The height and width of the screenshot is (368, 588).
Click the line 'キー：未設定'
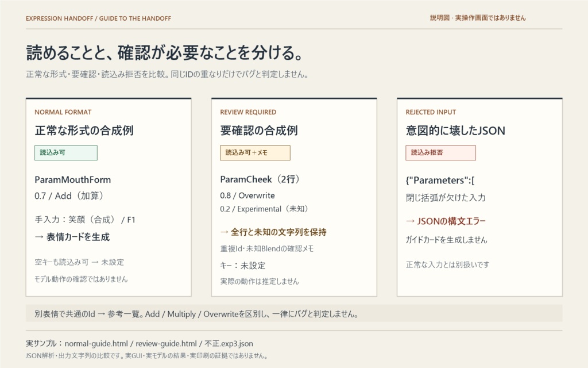[x=243, y=266]
